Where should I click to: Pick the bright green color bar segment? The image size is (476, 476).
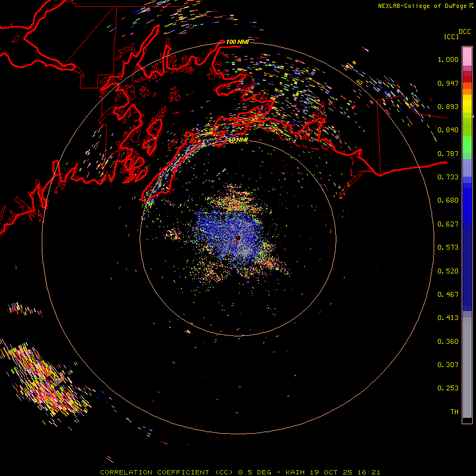467,144
